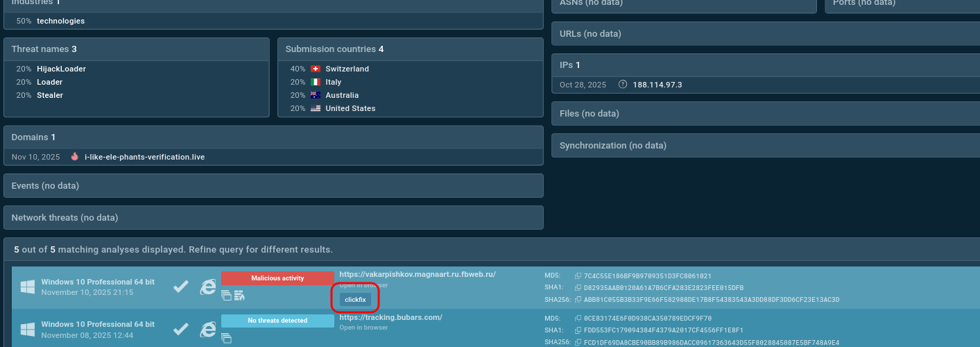
Task: Click Open in browser under the tracking.bubars.com URL
Action: click(363, 328)
